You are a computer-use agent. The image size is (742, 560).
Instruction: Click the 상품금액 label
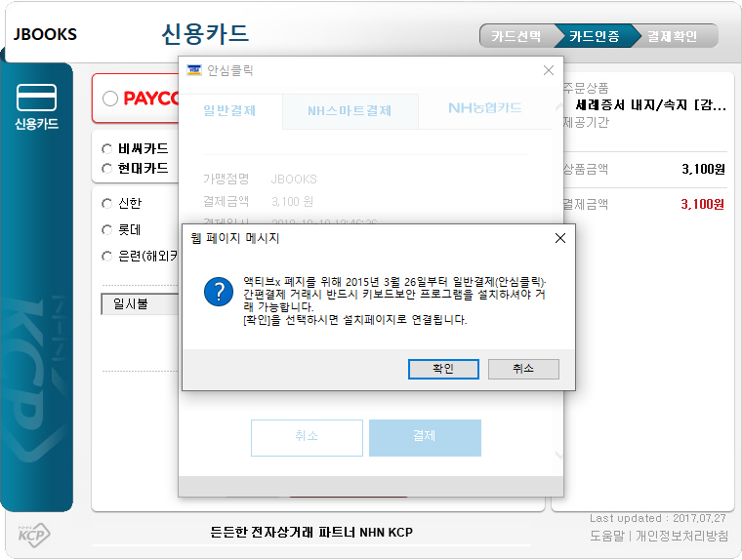586,170
